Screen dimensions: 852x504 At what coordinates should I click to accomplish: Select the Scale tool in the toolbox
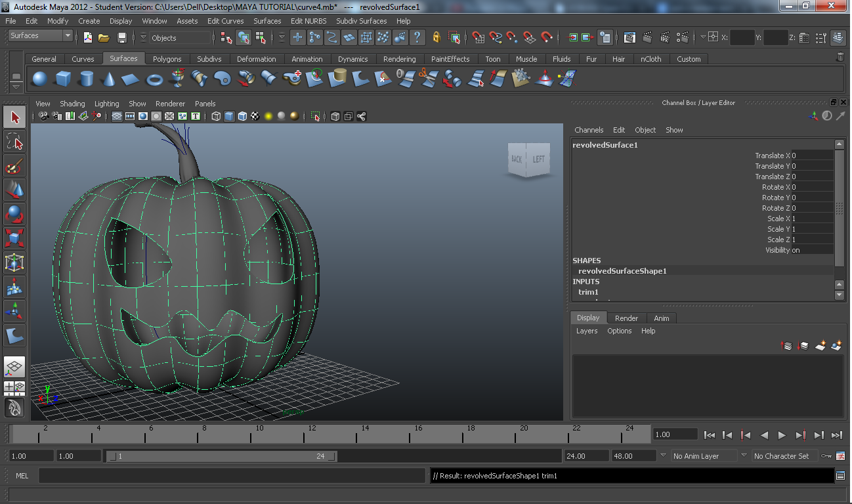point(14,238)
